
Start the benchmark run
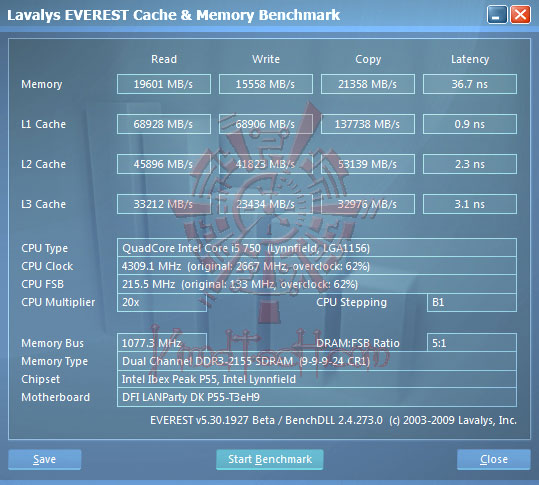coord(270,459)
